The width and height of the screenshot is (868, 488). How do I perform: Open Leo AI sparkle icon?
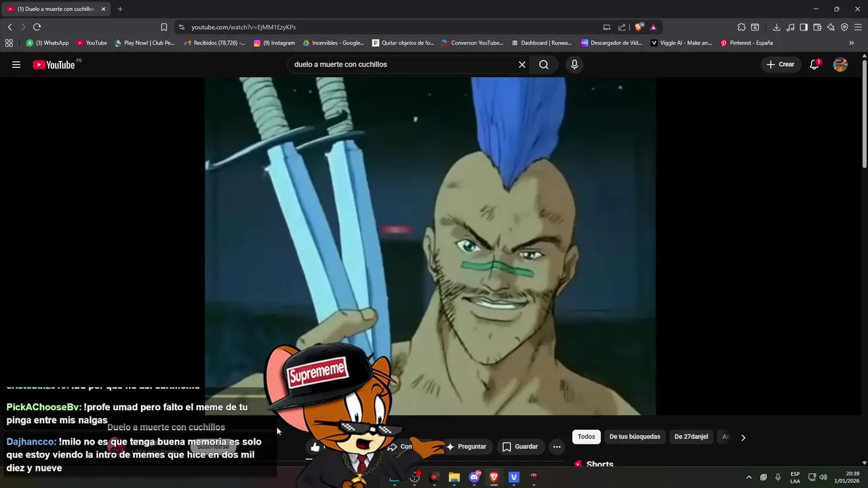831,27
